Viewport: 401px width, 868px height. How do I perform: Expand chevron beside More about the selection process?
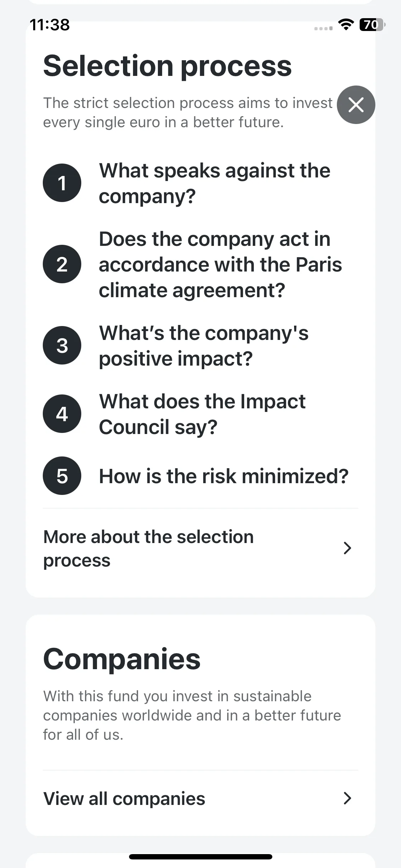click(x=347, y=548)
